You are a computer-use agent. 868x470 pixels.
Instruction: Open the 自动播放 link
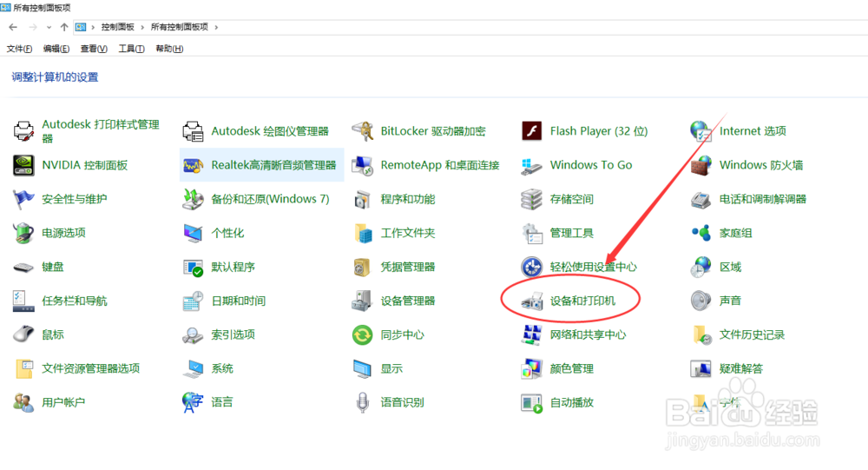572,402
